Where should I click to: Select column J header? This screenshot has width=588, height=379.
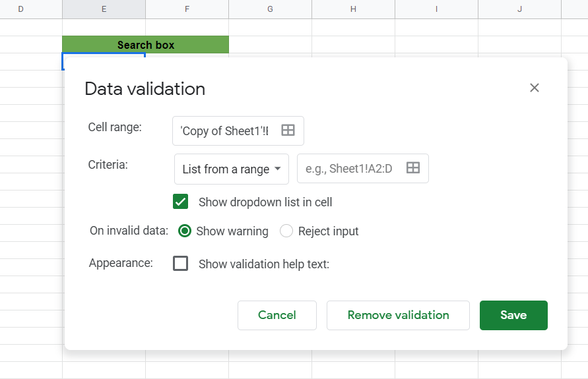pyautogui.click(x=520, y=9)
